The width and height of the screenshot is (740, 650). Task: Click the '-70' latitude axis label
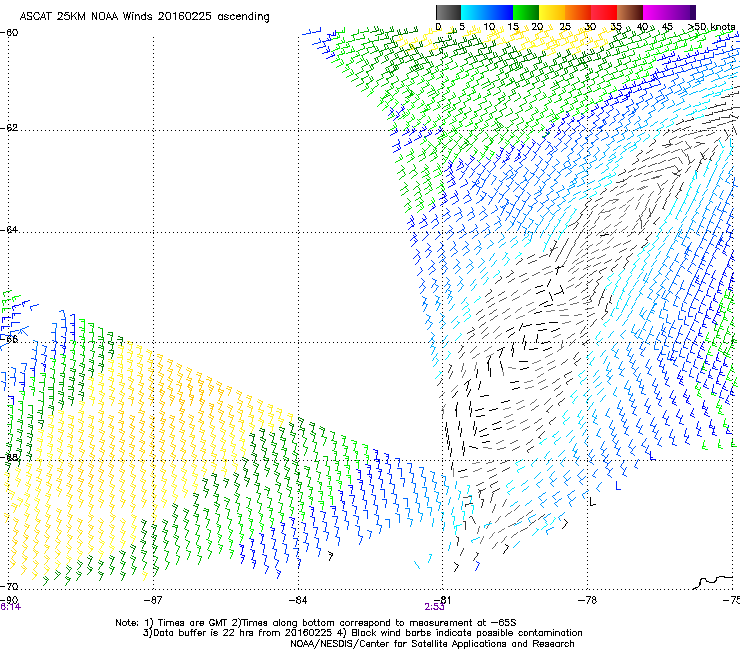[9, 586]
